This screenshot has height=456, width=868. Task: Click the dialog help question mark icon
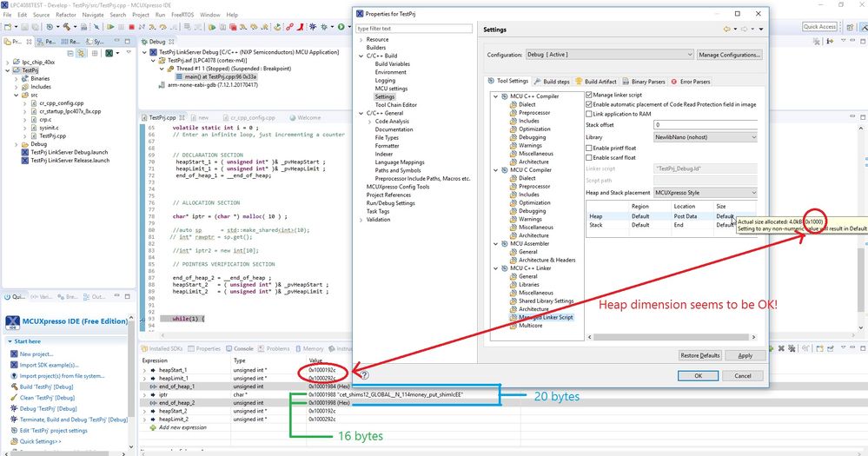[365, 374]
